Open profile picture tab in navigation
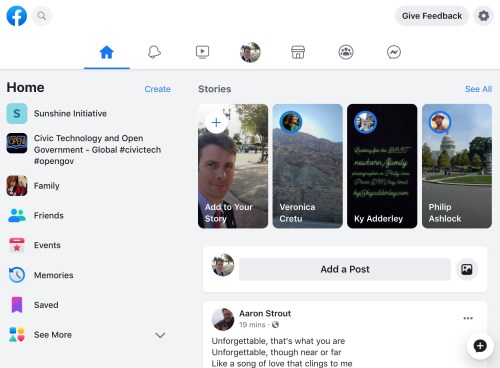Image resolution: width=500 pixels, height=368 pixels. (250, 52)
